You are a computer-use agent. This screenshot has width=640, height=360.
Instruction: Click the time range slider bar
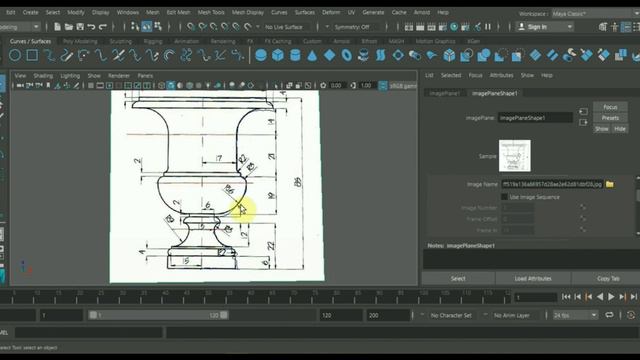pyautogui.click(x=158, y=315)
